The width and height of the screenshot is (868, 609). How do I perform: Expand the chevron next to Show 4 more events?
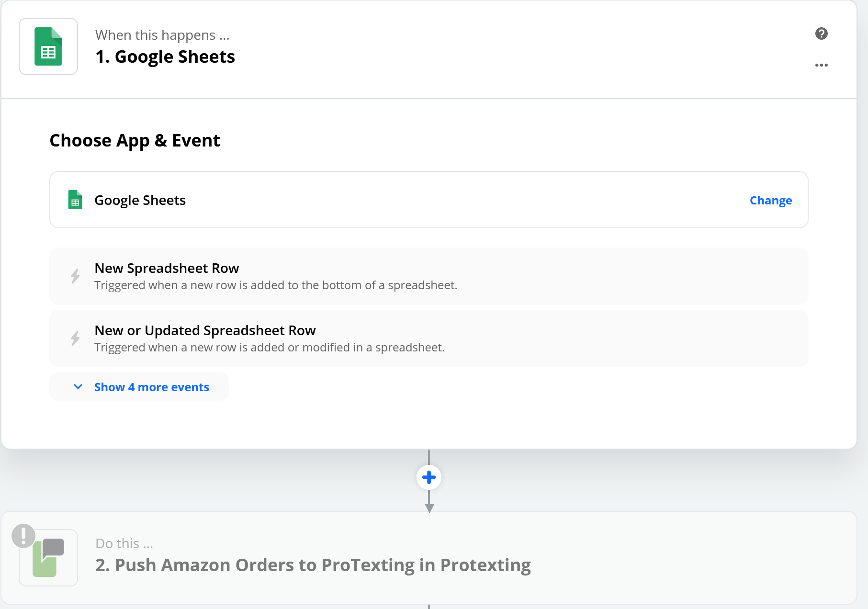click(x=78, y=386)
